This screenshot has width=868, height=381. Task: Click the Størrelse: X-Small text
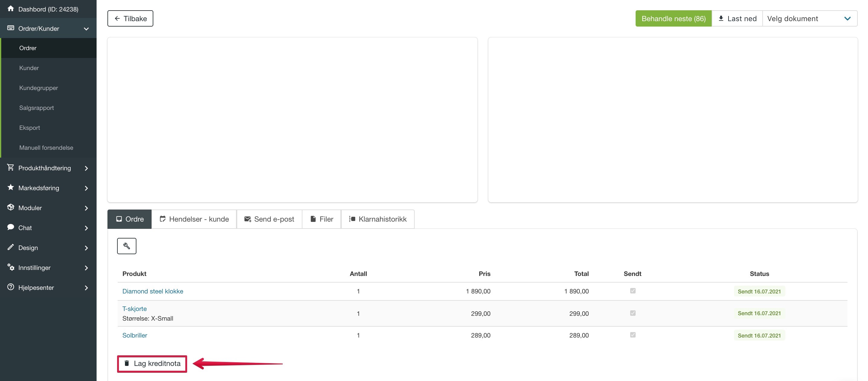pyautogui.click(x=148, y=318)
